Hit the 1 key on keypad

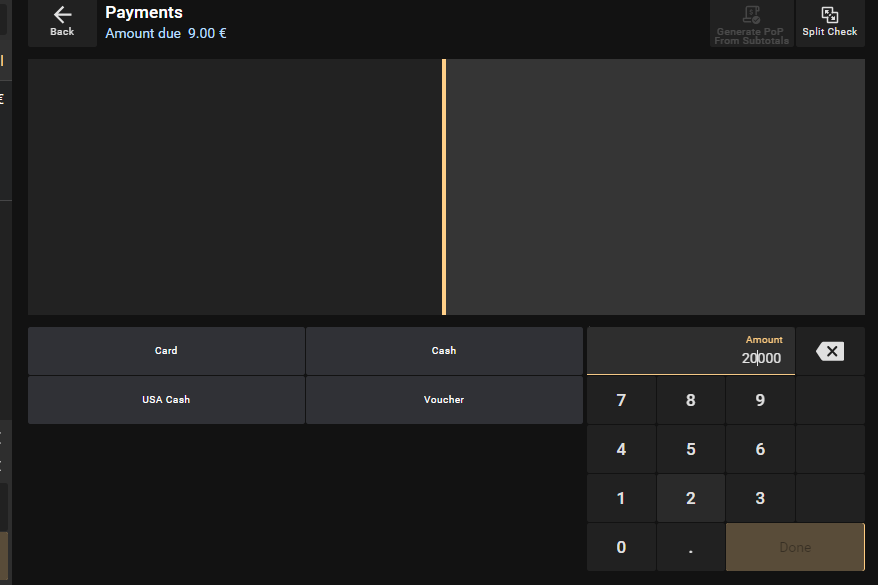(621, 498)
